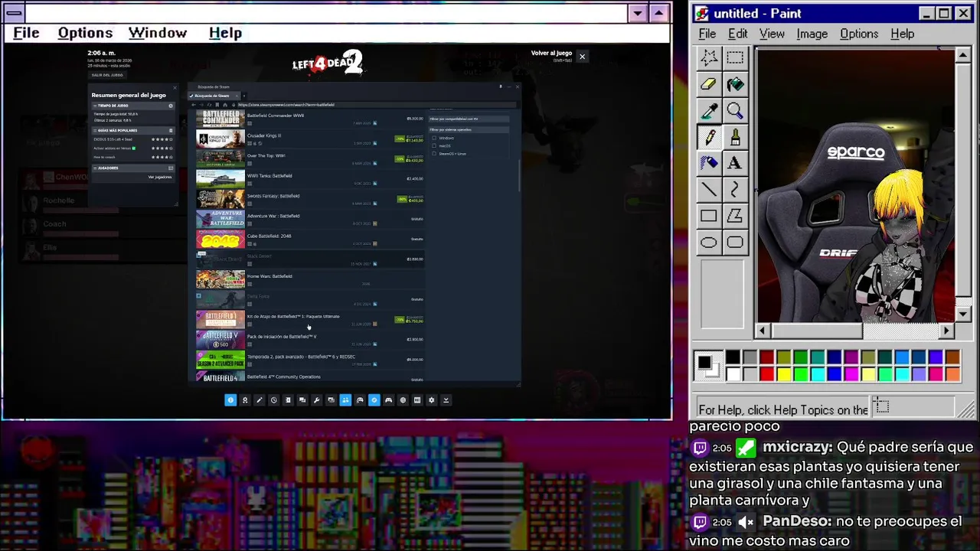
Task: Open File menu in outer window
Action: (26, 33)
